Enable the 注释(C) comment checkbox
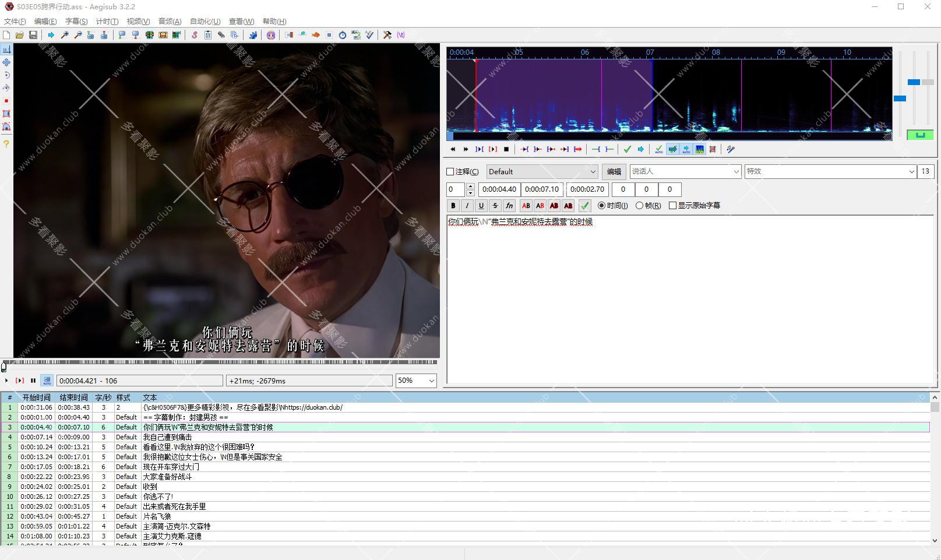This screenshot has height=560, width=941. coord(450,172)
